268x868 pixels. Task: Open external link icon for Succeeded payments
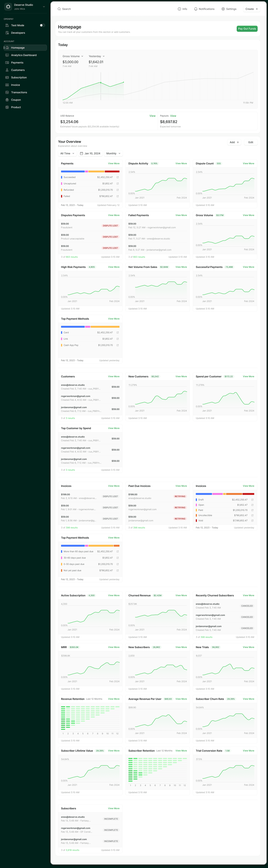[117, 177]
